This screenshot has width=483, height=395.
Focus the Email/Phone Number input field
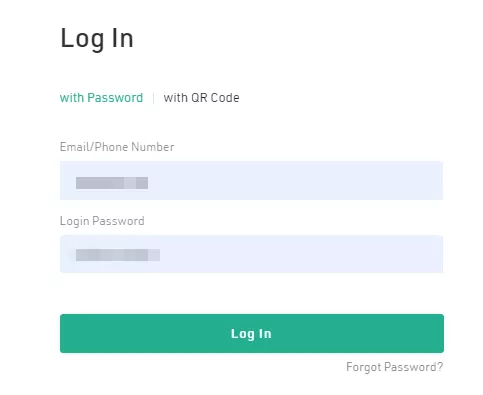click(251, 181)
